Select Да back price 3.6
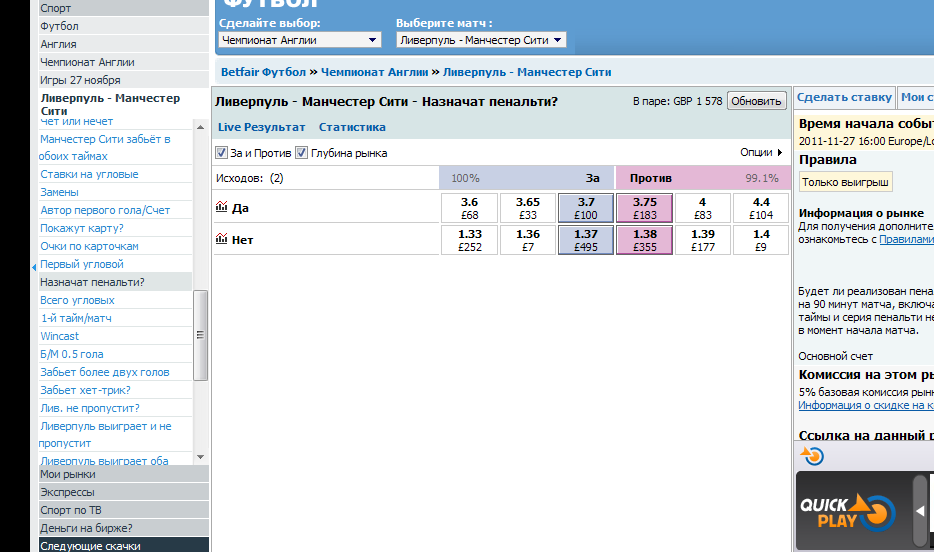The image size is (934, 552). (x=469, y=208)
